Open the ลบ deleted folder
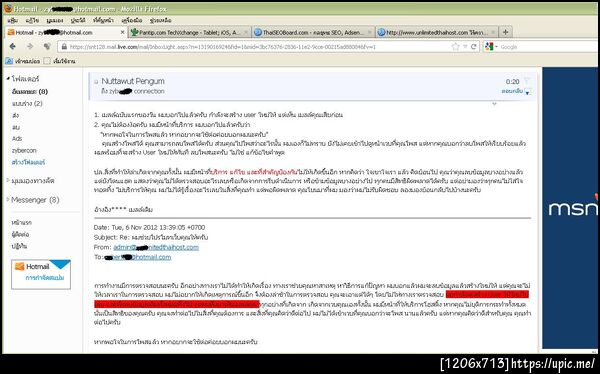The height and width of the screenshot is (374, 600). click(x=16, y=127)
